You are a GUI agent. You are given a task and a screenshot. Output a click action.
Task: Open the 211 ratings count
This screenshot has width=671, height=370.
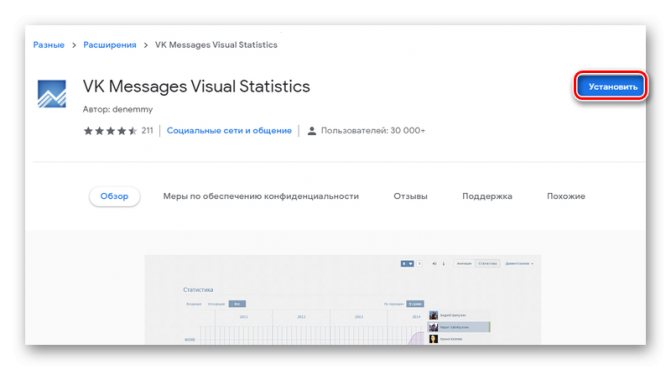pos(147,130)
